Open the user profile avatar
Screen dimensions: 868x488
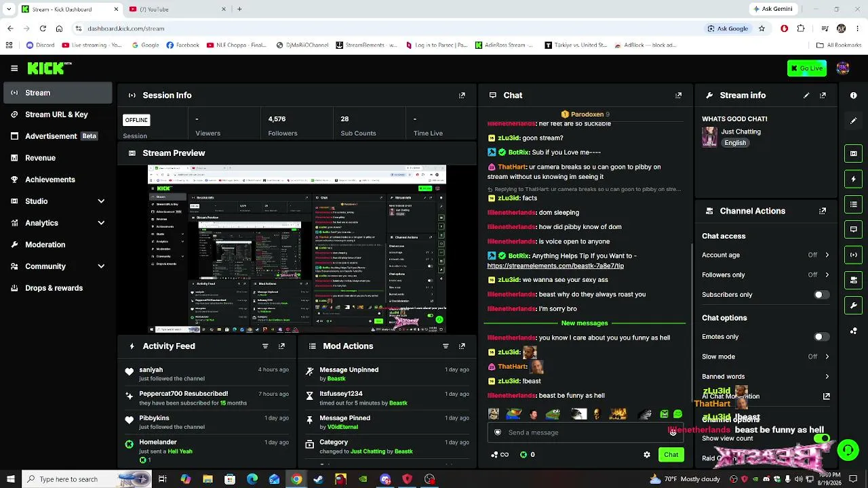pyautogui.click(x=843, y=68)
